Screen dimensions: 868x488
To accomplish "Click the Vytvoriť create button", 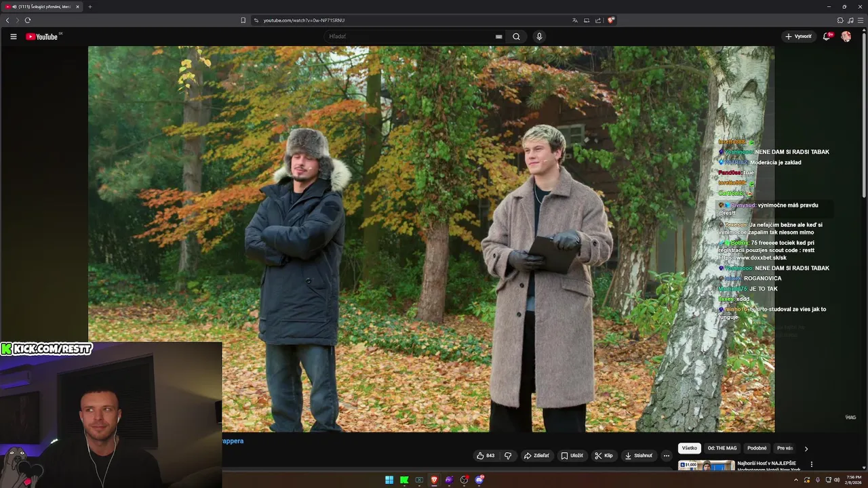I will pyautogui.click(x=798, y=37).
